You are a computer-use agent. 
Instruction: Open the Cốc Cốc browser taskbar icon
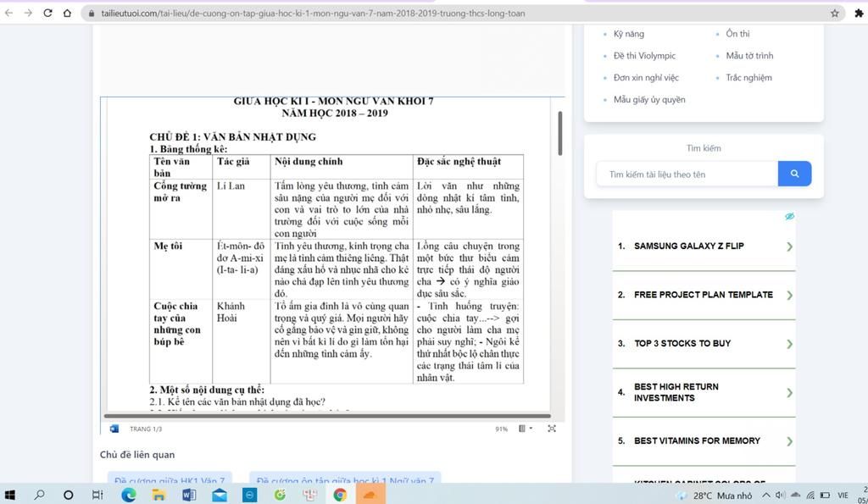coord(280,496)
